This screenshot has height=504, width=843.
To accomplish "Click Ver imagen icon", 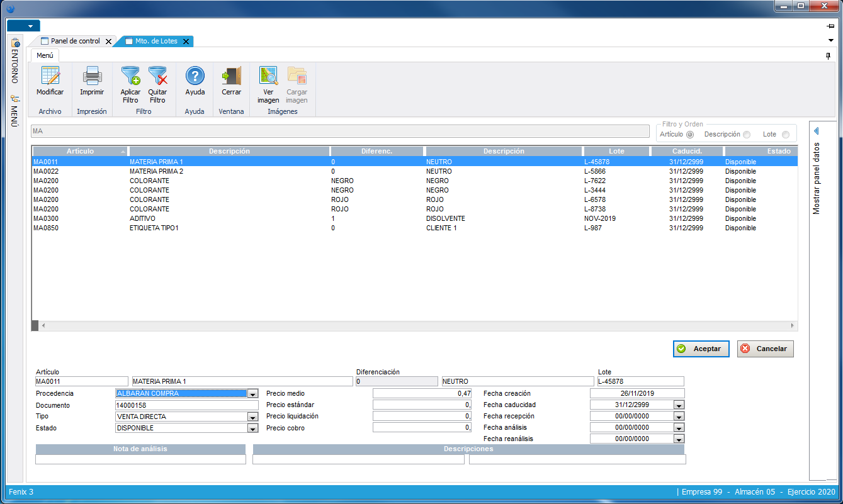I will click(x=268, y=76).
